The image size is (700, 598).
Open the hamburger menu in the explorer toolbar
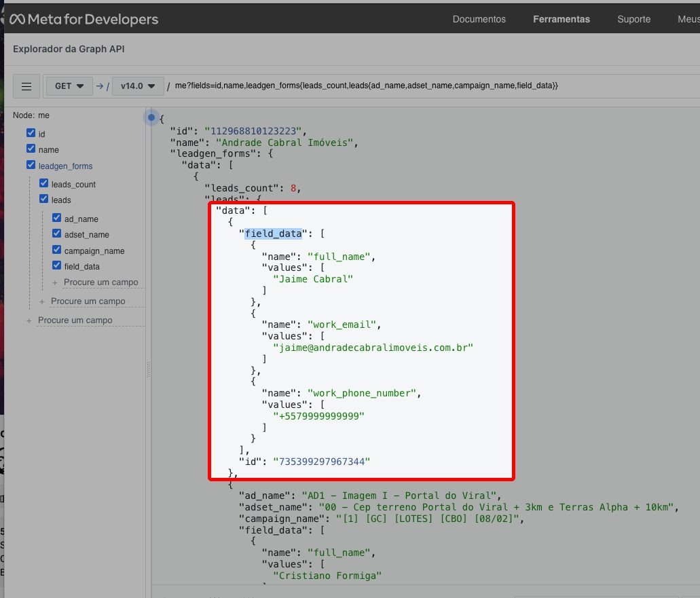(26, 86)
